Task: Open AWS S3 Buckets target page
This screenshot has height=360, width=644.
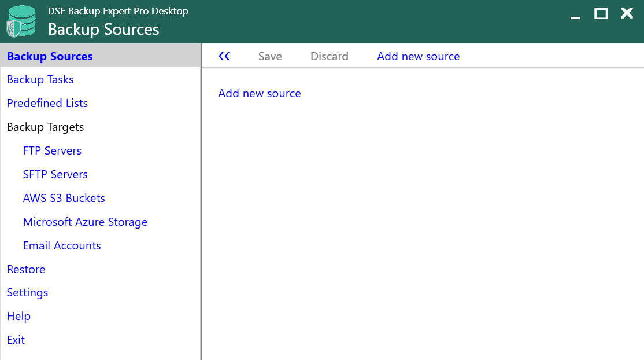Action: [x=64, y=199]
